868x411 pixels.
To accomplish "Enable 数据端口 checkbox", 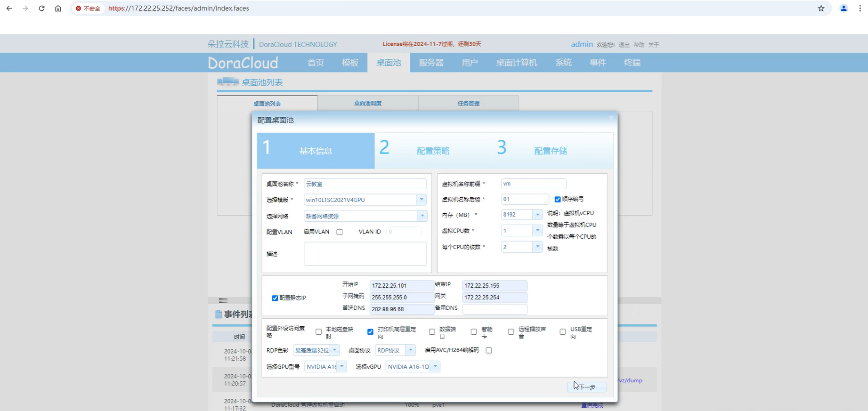I will pos(432,332).
